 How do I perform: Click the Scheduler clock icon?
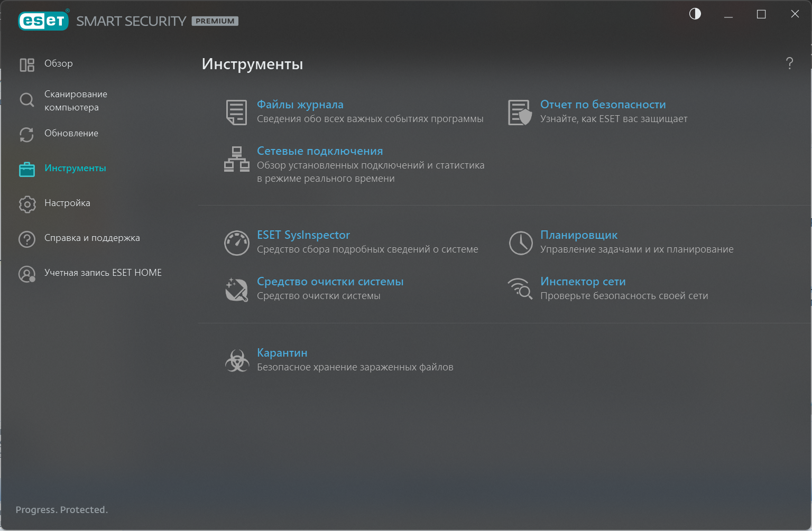pos(520,243)
